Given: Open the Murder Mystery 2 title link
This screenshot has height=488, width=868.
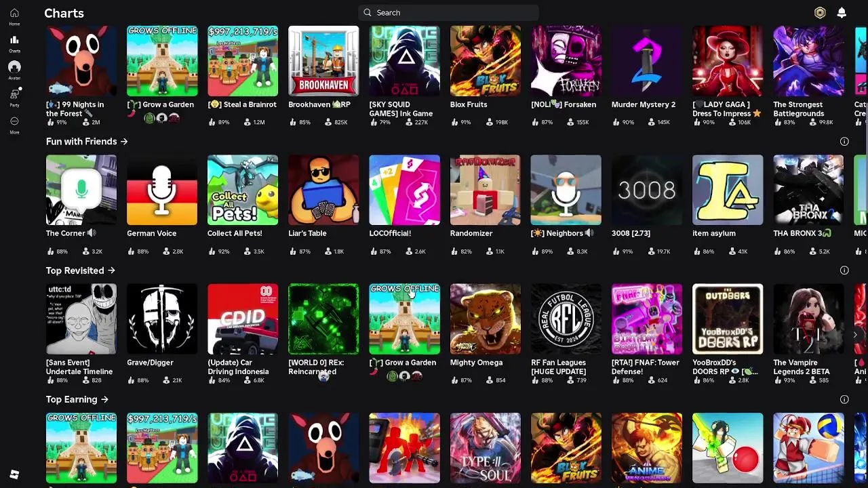Looking at the screenshot, I should click(x=644, y=104).
